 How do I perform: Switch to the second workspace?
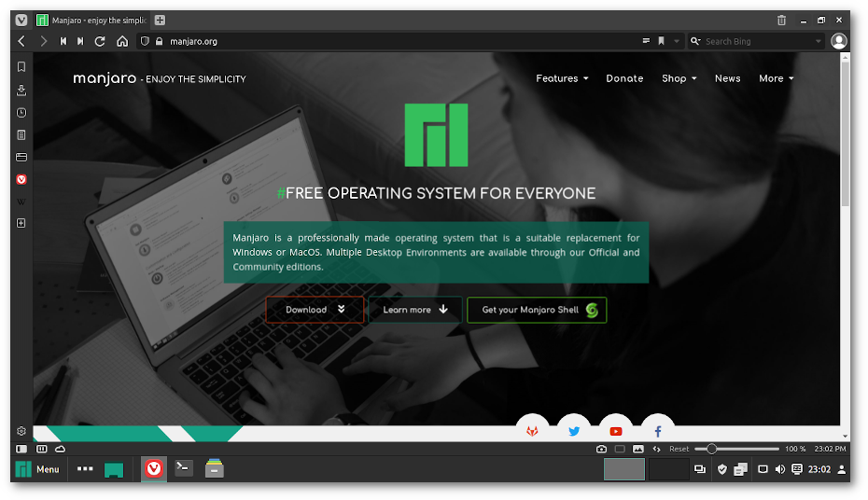point(668,469)
